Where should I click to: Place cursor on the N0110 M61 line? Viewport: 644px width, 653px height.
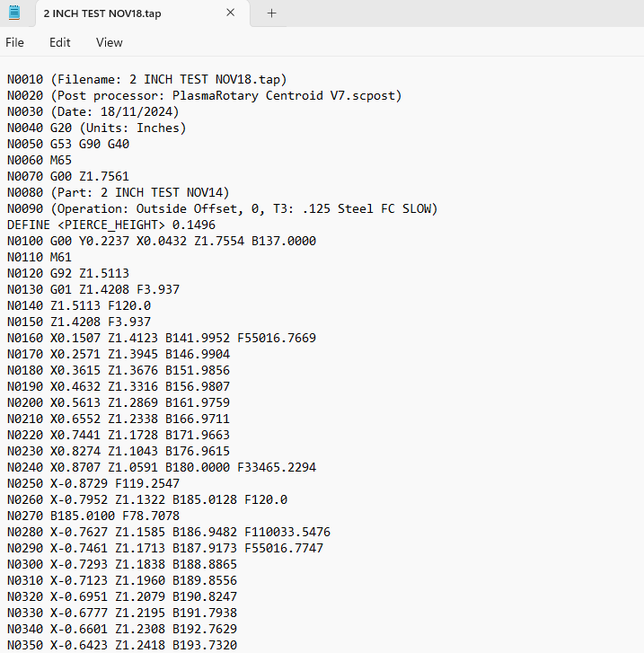(x=40, y=257)
